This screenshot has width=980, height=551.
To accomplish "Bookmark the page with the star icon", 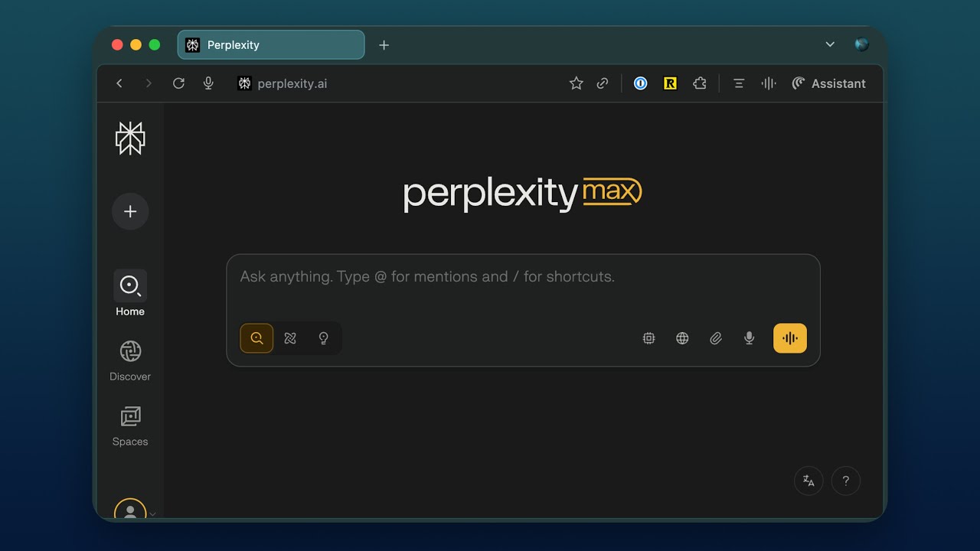I will coord(577,83).
